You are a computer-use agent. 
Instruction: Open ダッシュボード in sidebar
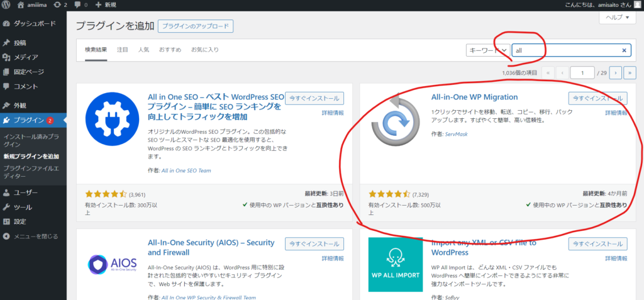[x=33, y=23]
